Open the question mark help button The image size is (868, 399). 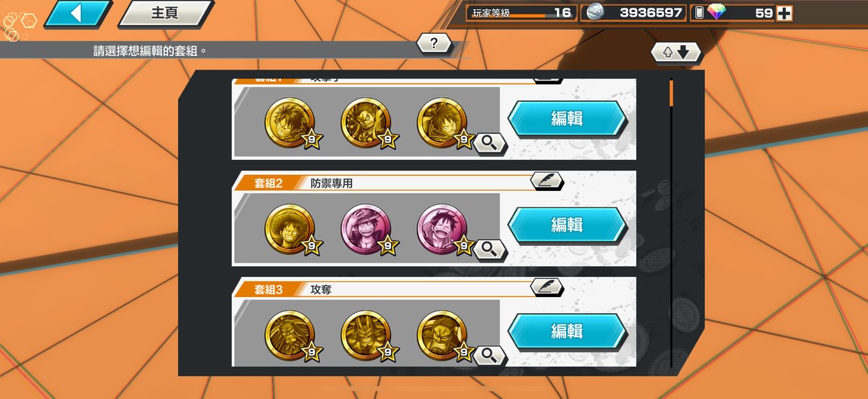pos(433,44)
